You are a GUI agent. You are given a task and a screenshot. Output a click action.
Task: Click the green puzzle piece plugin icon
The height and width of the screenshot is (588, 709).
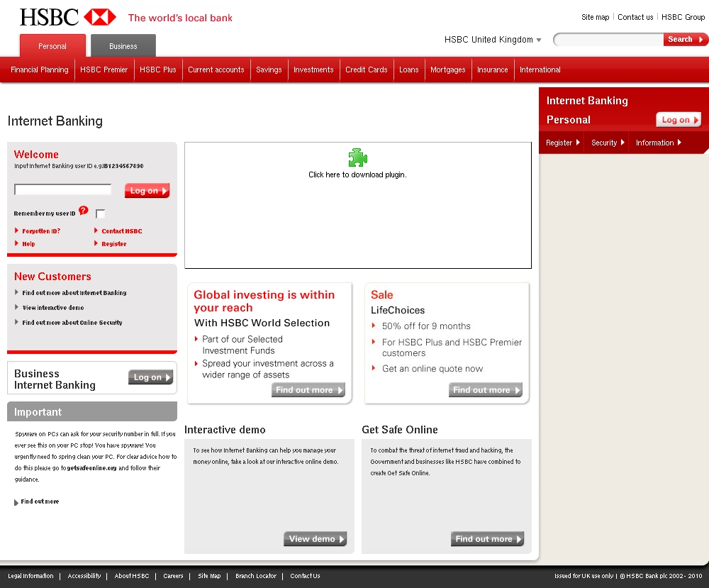tap(357, 157)
